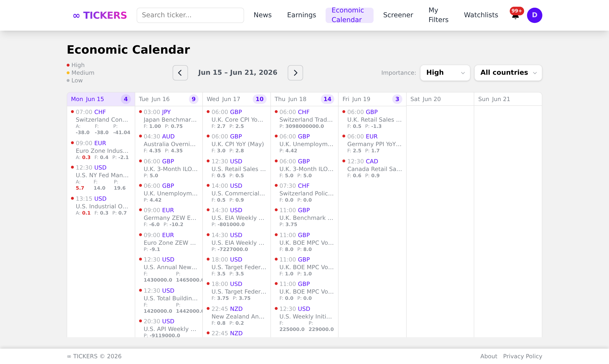Open the News nav item

tap(263, 15)
